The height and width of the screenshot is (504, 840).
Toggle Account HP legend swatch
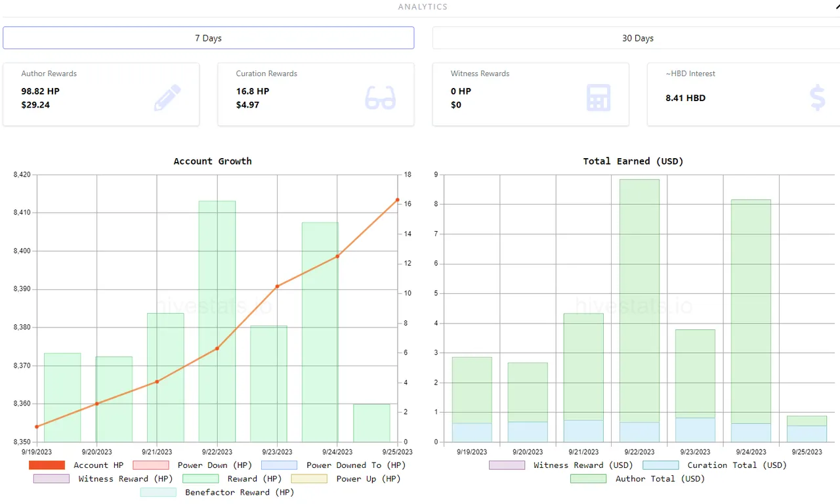tap(47, 465)
